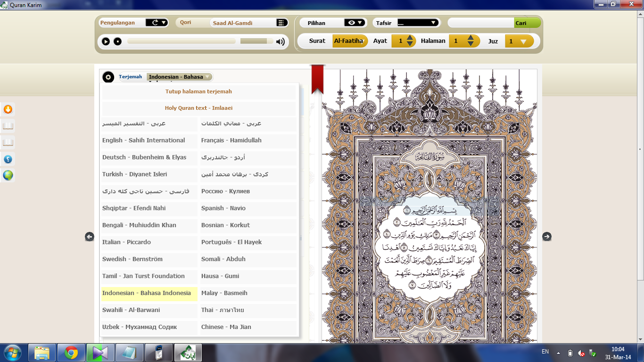Click the Ayat Quran app taskbar icon

point(188,353)
